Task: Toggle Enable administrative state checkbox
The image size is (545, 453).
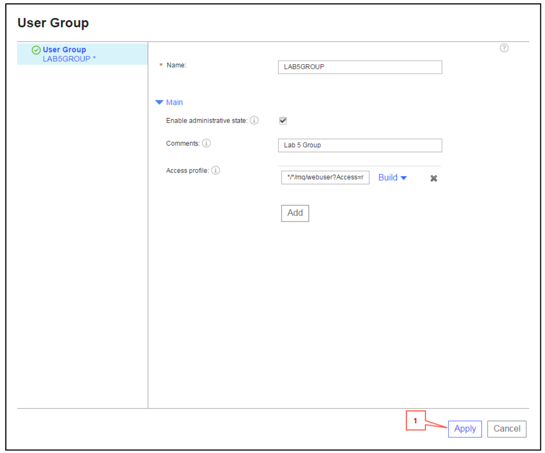Action: [283, 121]
